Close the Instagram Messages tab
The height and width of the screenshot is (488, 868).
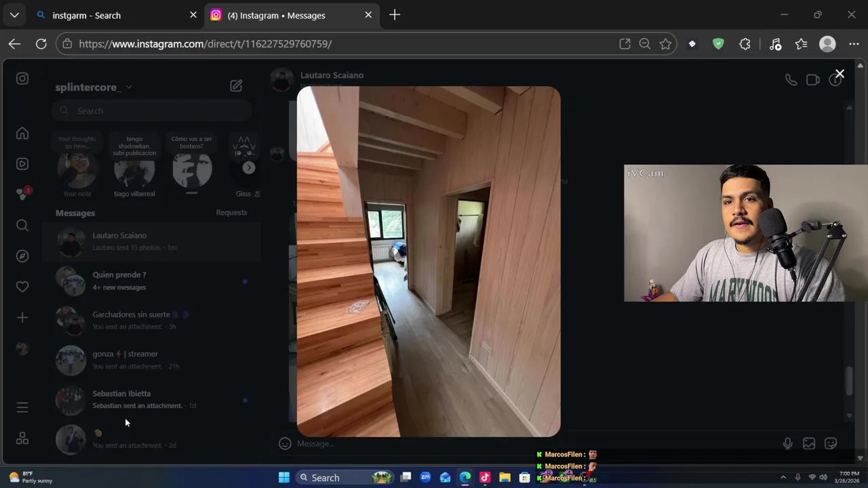click(368, 15)
